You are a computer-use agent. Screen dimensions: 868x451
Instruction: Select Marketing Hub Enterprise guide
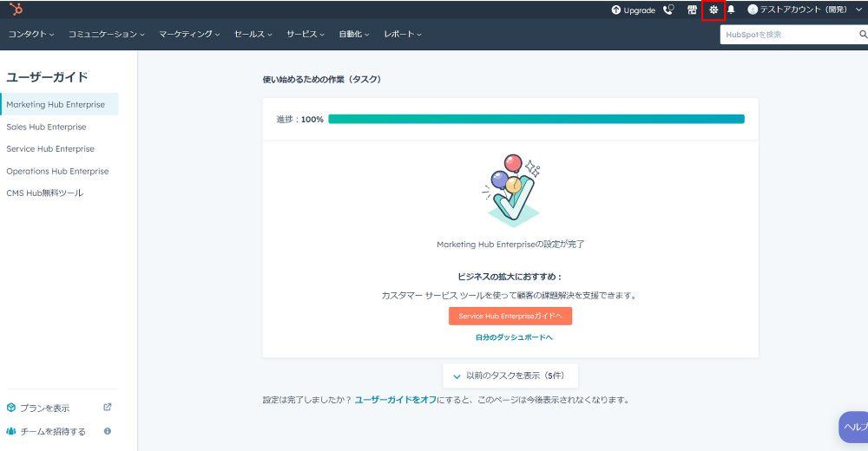(x=59, y=104)
